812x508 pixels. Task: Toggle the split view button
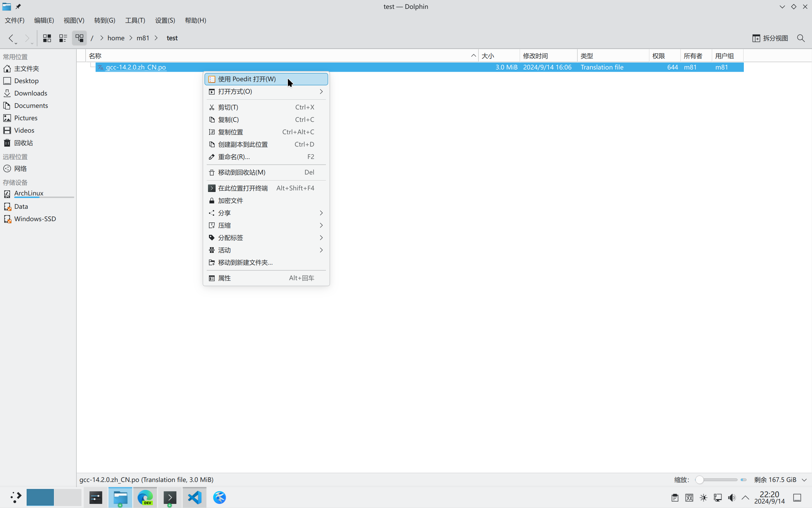pos(770,38)
